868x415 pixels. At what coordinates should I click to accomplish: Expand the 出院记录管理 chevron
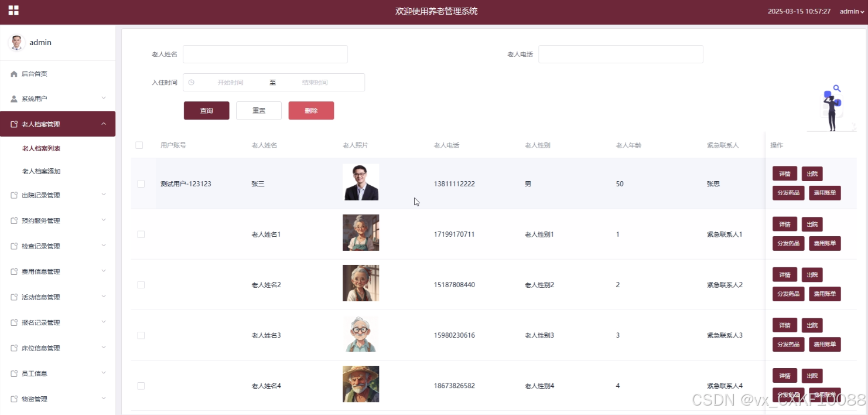click(x=104, y=195)
